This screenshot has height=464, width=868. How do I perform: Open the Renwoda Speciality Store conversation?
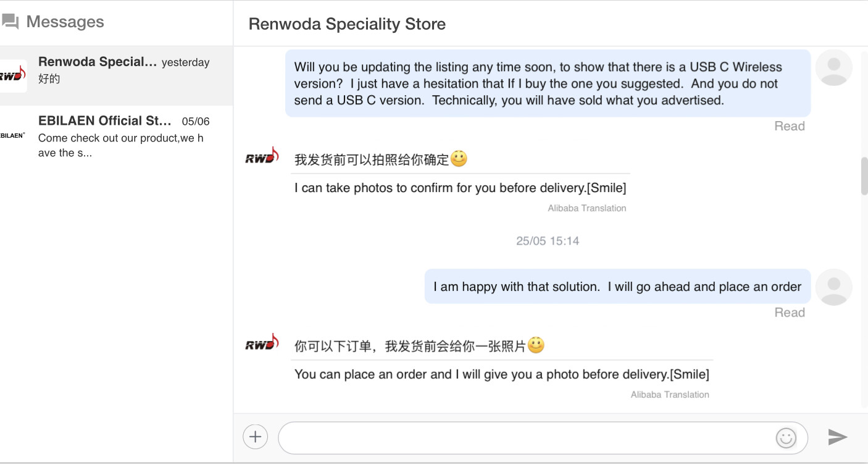(117, 76)
